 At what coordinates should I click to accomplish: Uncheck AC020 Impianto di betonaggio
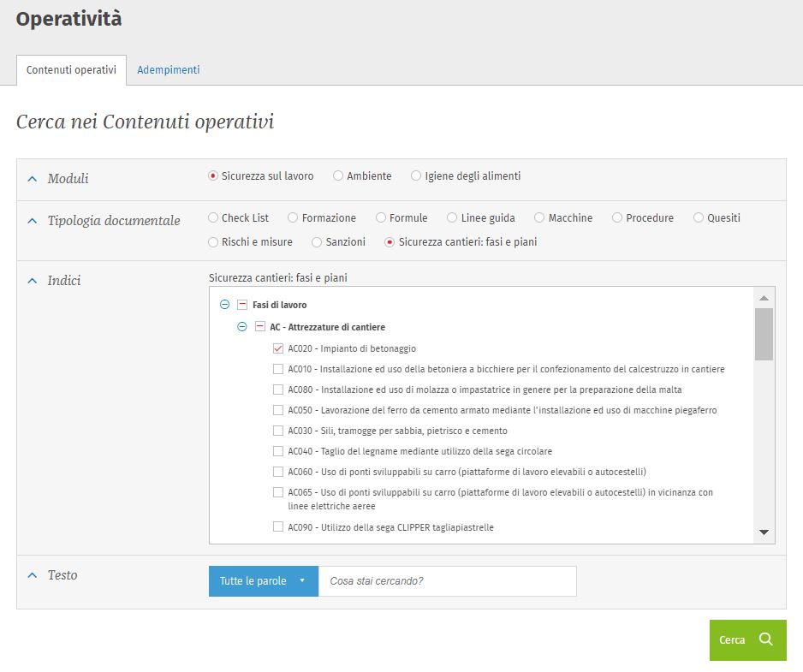pos(278,348)
